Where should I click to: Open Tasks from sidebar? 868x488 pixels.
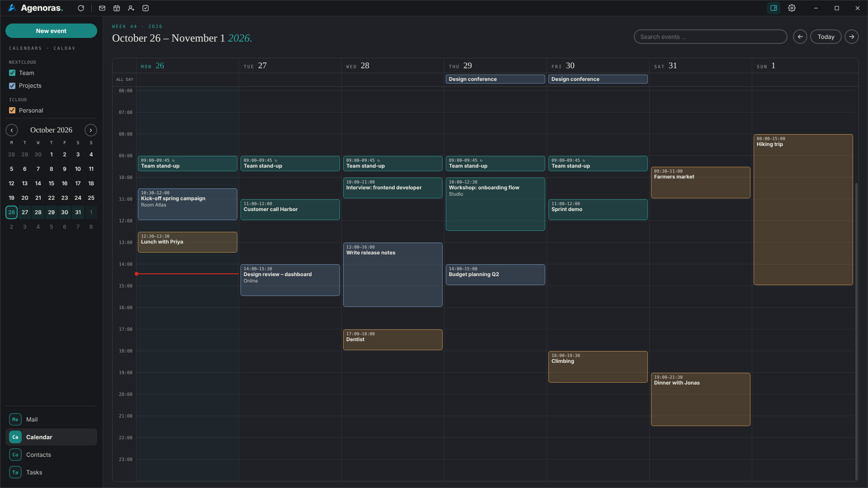point(51,472)
